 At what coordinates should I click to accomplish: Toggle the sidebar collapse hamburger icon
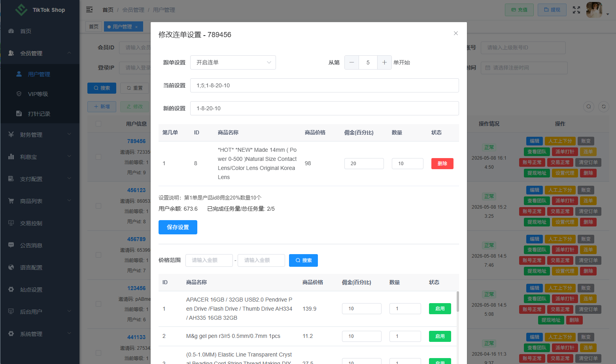tap(89, 9)
